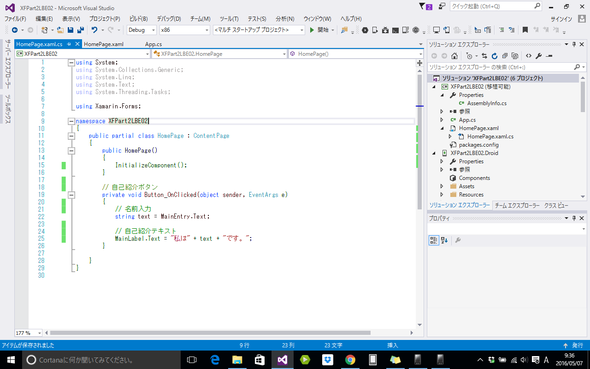Image resolution: width=590 pixels, height=369 pixels.
Task: Click the editor vertical scrollbar thumb
Action: click(420, 141)
